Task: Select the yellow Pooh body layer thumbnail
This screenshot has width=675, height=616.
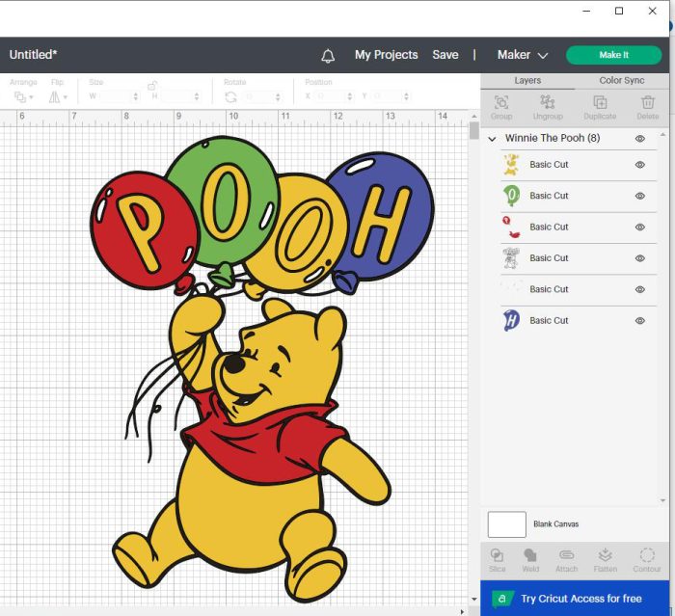Action: point(511,165)
